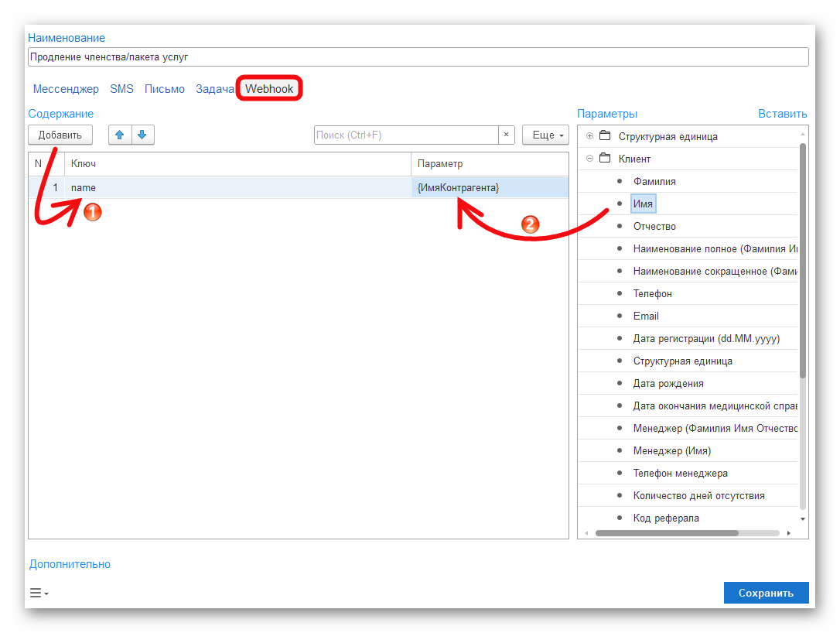
Task: Click the Сохранить button
Action: pyautogui.click(x=766, y=593)
